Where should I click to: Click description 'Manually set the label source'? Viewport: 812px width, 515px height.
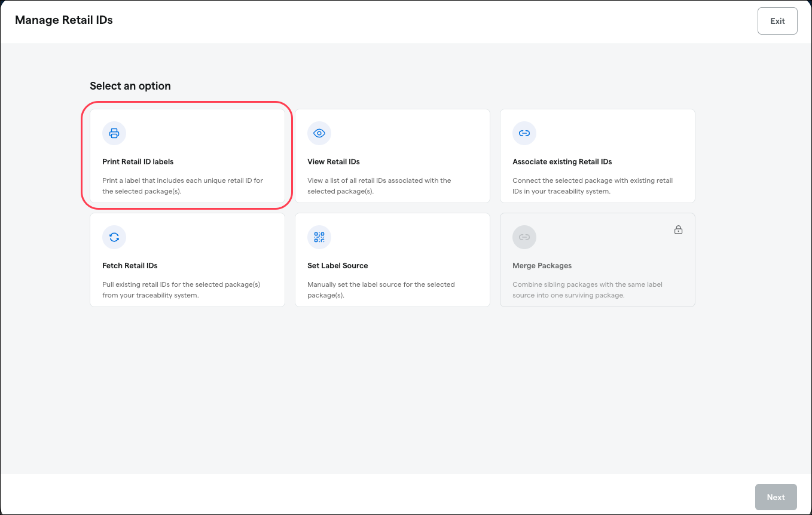coord(381,290)
